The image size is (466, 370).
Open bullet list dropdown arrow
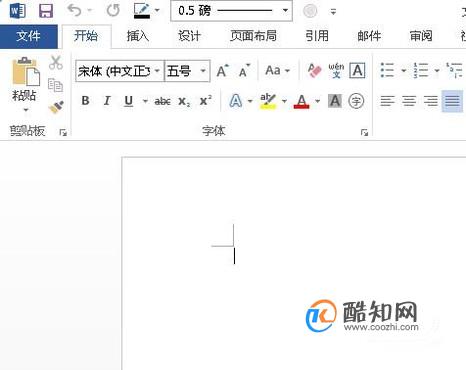pos(403,71)
